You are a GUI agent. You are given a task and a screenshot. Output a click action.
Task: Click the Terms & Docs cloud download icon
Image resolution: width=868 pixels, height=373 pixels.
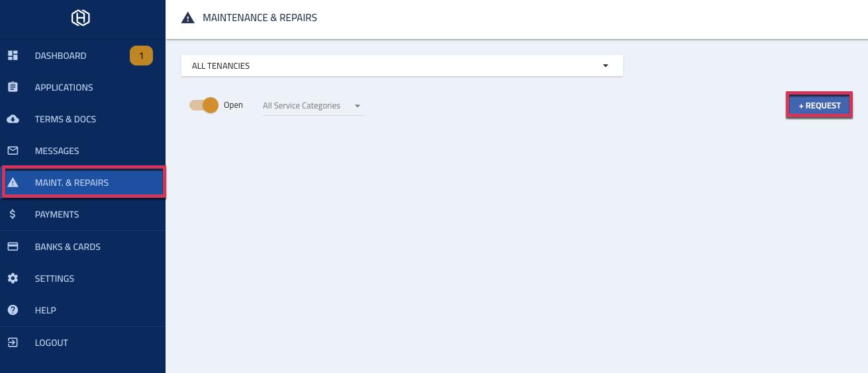click(13, 119)
